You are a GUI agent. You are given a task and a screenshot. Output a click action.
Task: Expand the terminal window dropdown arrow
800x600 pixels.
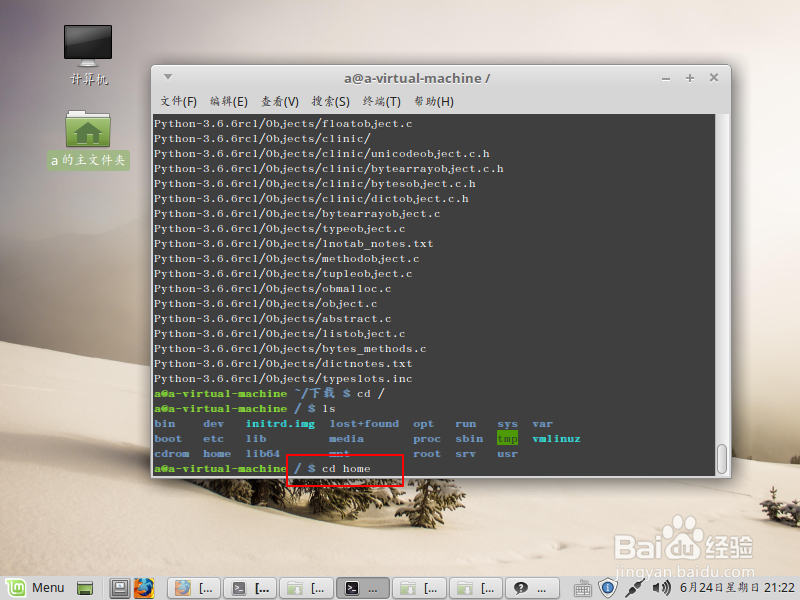tap(166, 77)
